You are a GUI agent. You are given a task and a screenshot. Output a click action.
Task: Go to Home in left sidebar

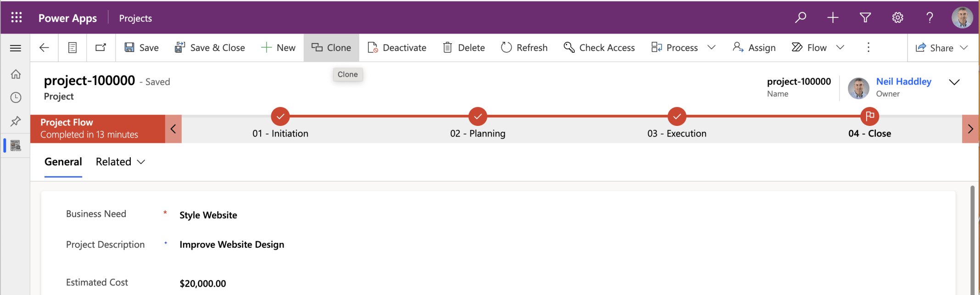[16, 74]
